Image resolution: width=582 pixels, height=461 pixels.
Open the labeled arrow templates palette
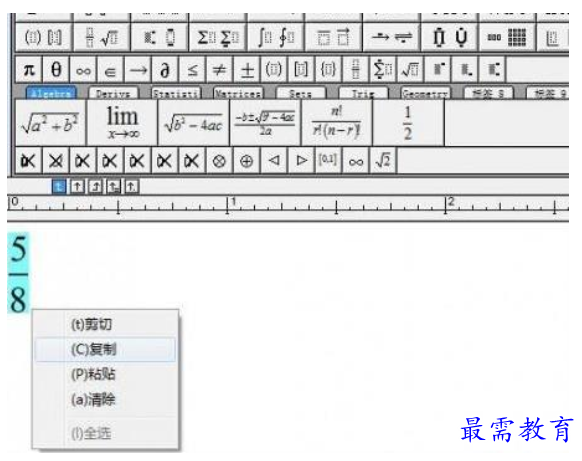[392, 37]
